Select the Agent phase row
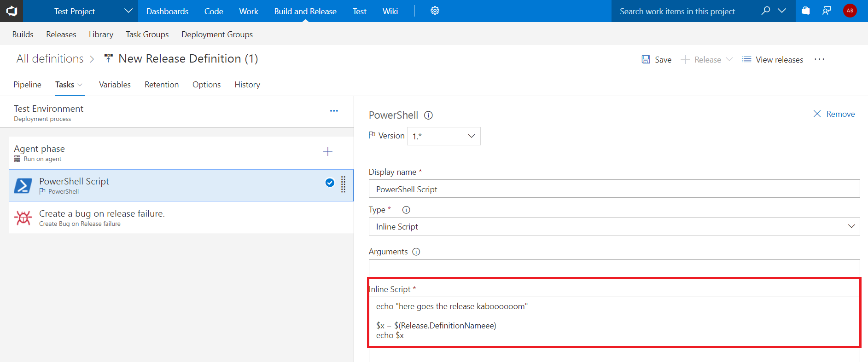Image resolution: width=868 pixels, height=362 pixels. (181, 153)
